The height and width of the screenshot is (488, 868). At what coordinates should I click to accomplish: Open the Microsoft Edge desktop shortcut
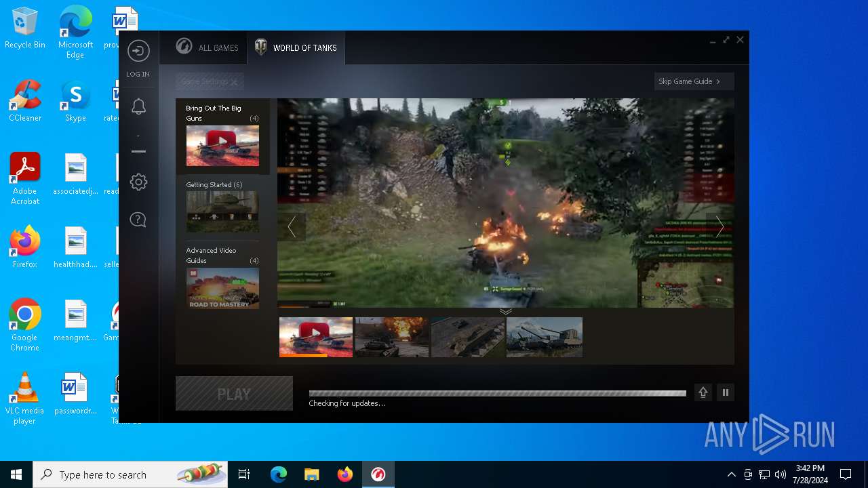pos(75,32)
